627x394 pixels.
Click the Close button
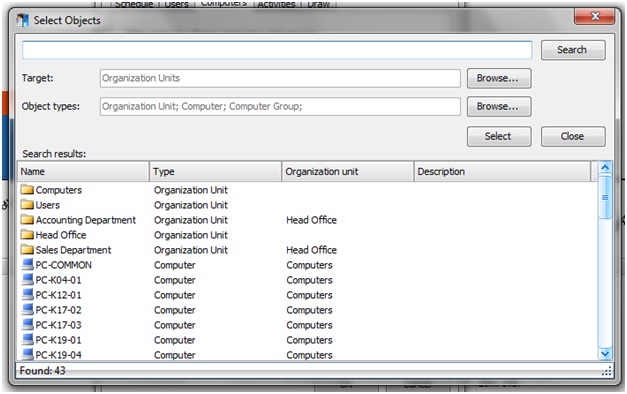[573, 136]
